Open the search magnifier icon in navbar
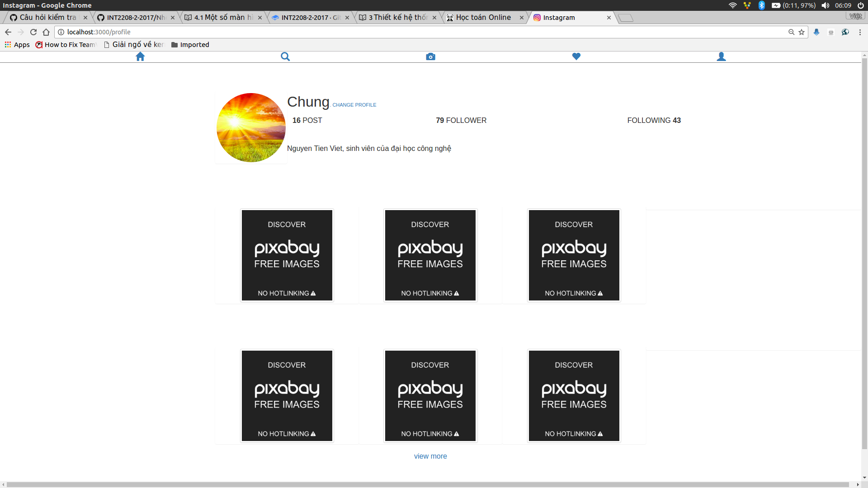 click(x=285, y=56)
